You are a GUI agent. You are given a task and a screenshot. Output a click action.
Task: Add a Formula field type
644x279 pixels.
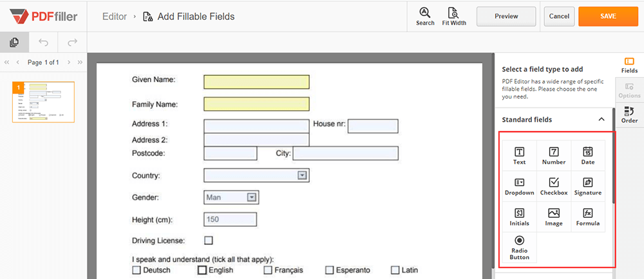(588, 216)
